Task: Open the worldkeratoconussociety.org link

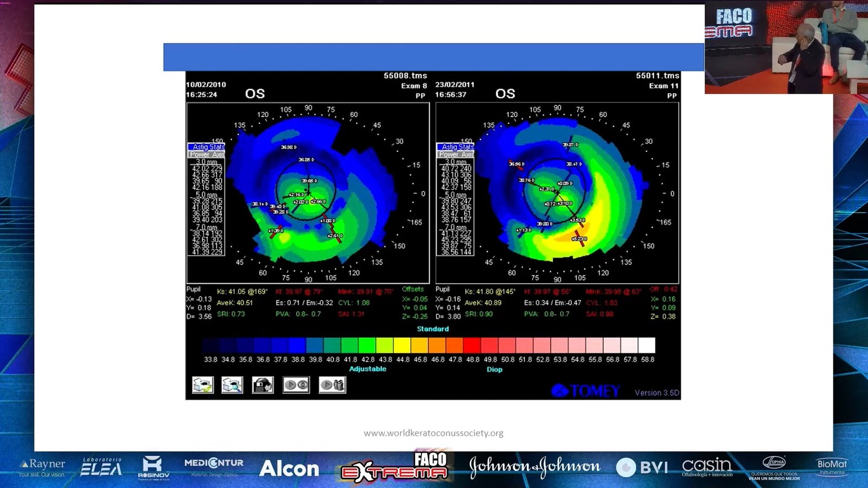Action: point(433,433)
